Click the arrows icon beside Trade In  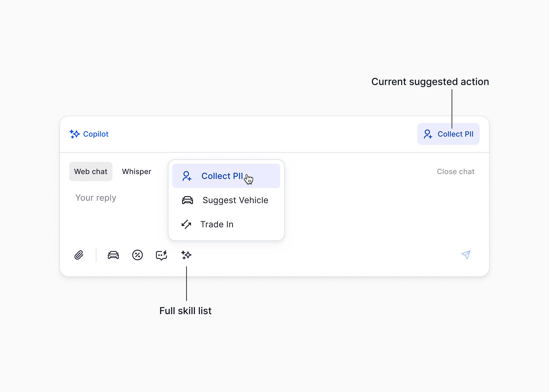point(186,224)
